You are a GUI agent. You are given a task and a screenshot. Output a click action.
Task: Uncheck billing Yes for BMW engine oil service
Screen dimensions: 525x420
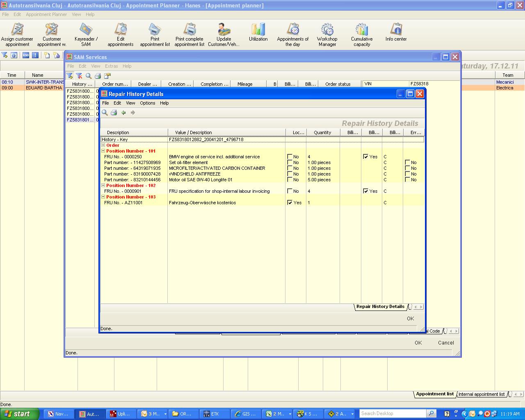point(366,157)
